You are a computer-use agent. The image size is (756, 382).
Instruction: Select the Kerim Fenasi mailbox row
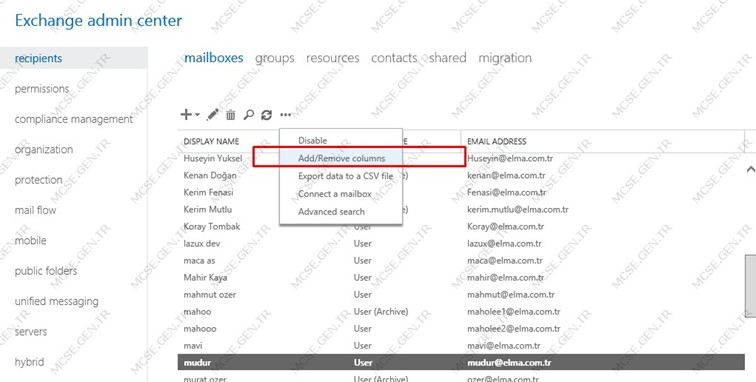461,192
